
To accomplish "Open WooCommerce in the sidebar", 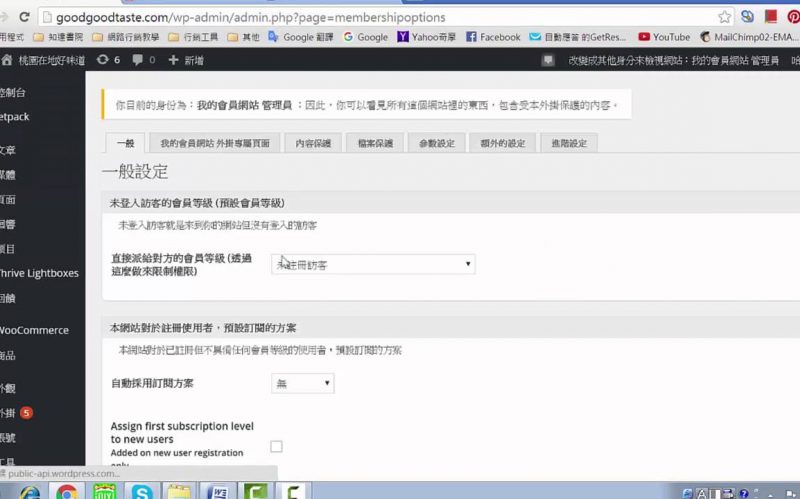I will 34,330.
